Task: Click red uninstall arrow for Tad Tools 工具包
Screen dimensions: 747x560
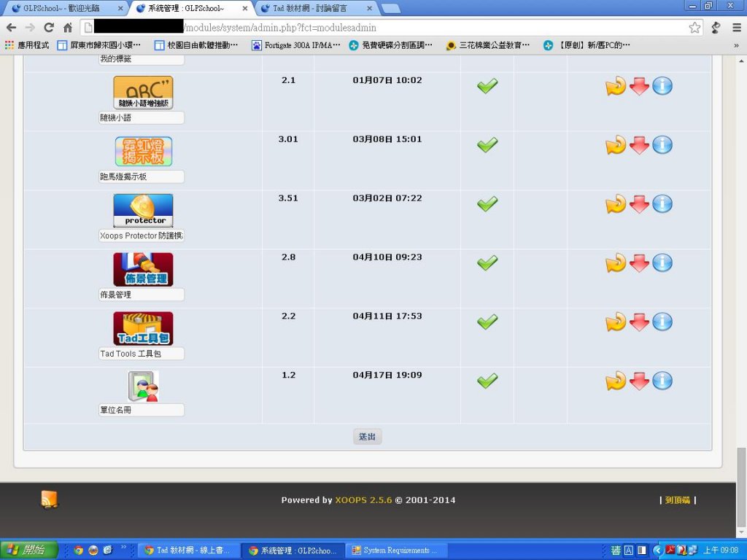Action: coord(639,322)
